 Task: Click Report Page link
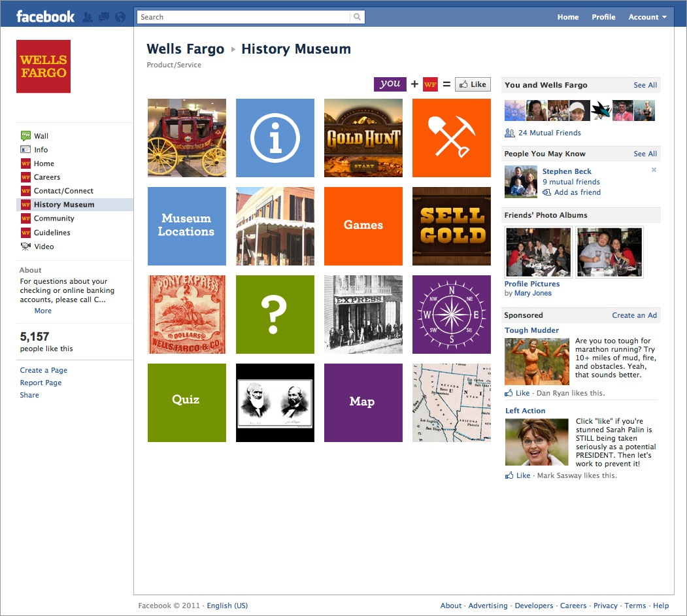[41, 383]
